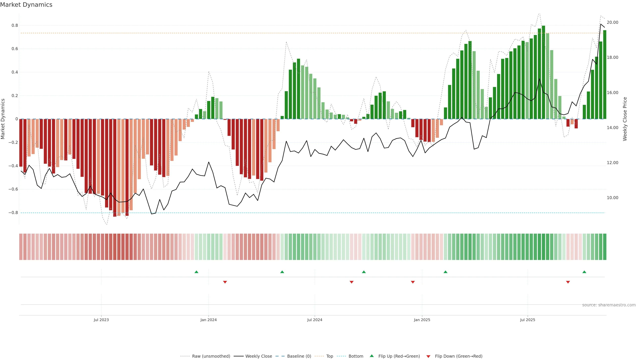Click the flip-up triangle near May 2024
This screenshot has width=644, height=362.
(282, 272)
